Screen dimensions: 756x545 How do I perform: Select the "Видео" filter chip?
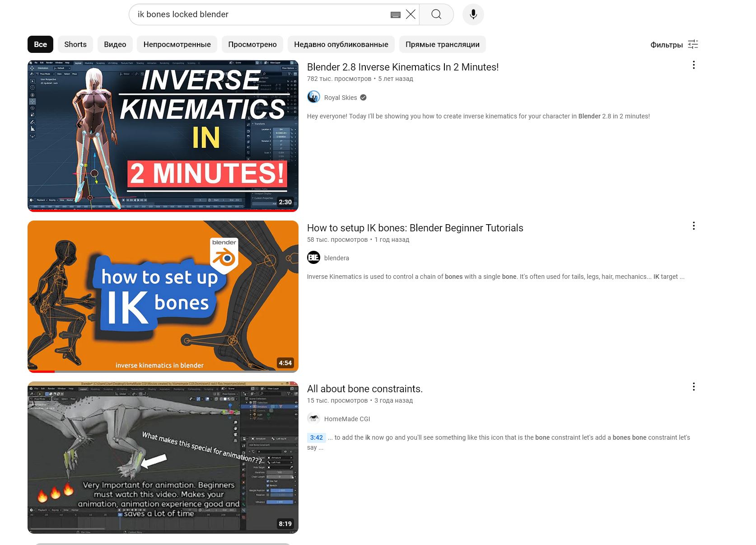click(115, 44)
